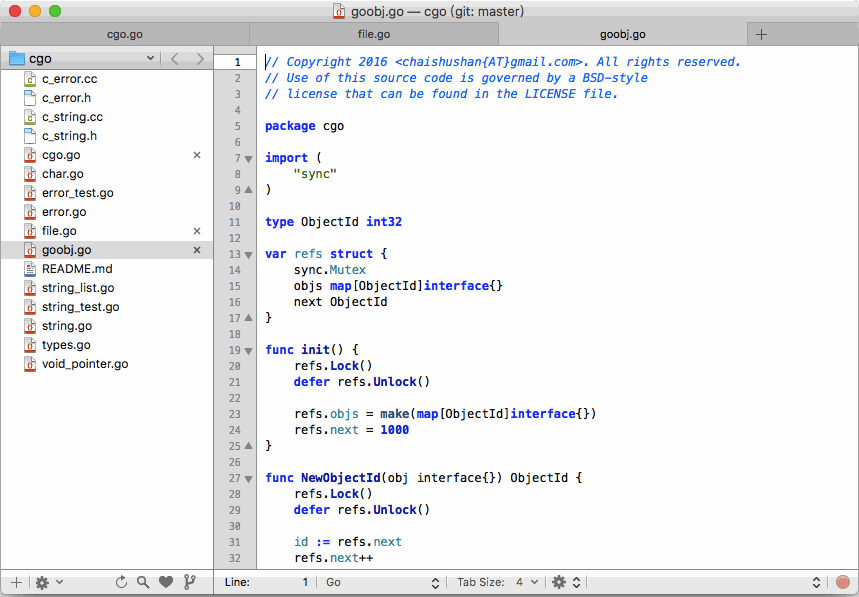Collapse NewObjectId function fold at line 27

248,479
